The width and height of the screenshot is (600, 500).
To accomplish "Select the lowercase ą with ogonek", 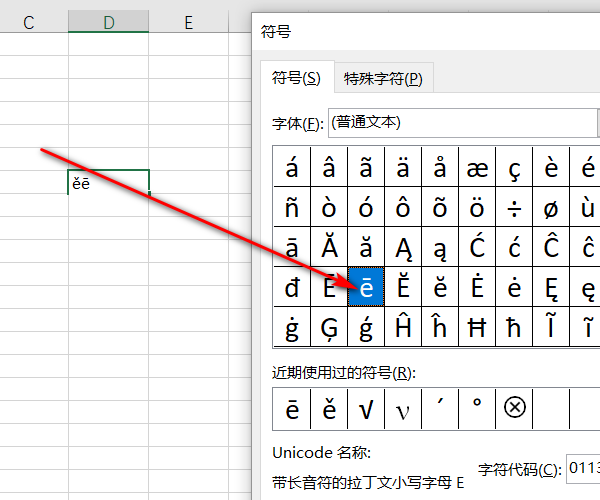I will (440, 247).
